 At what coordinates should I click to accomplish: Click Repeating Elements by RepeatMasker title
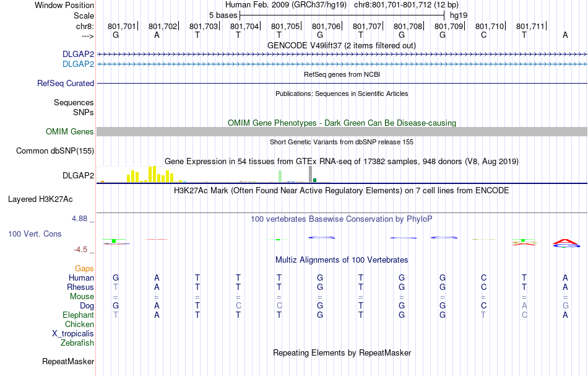click(x=342, y=352)
